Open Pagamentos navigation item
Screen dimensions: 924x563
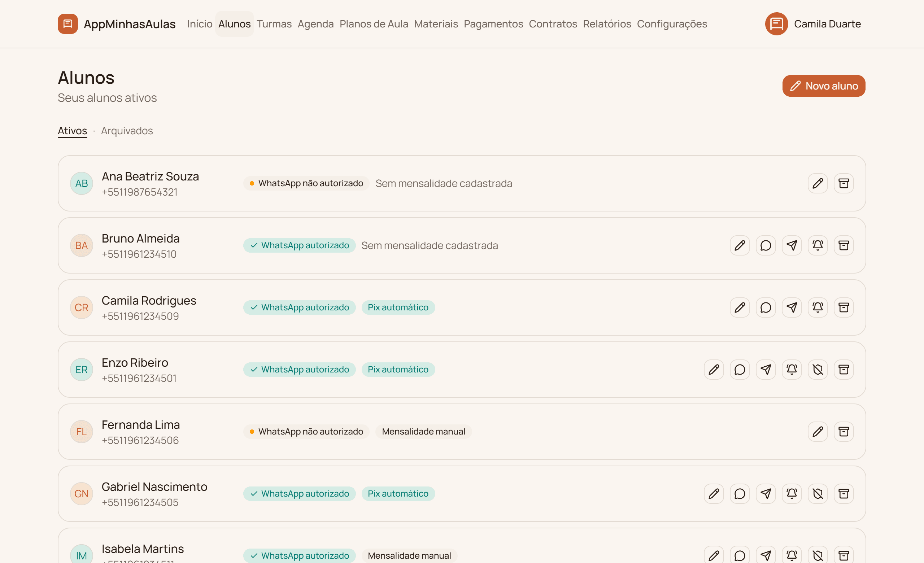click(493, 24)
